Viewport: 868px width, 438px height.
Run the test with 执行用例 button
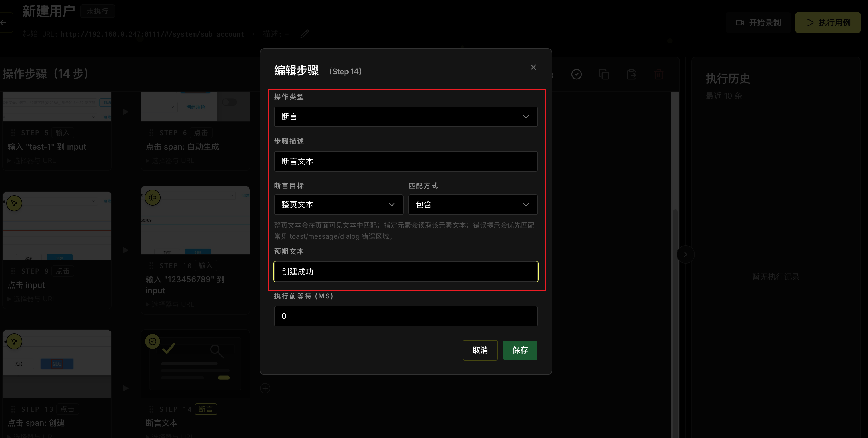click(828, 23)
